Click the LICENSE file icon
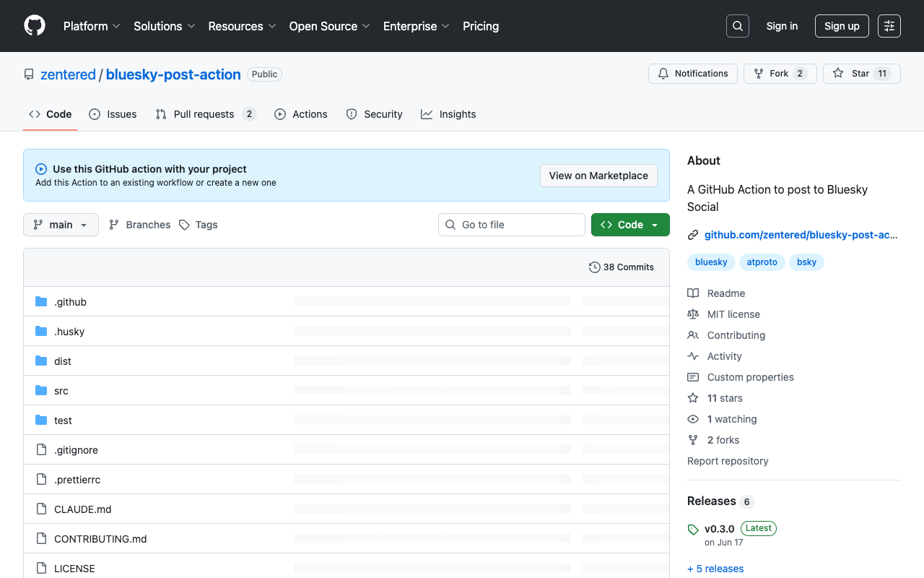Screen dimensions: 924x578 [x=41, y=569]
